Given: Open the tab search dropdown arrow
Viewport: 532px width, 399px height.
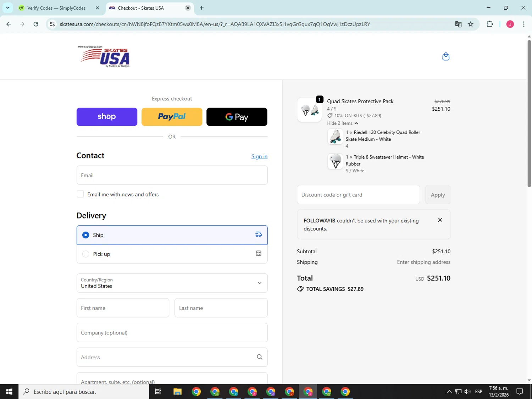Looking at the screenshot, I should [7, 8].
